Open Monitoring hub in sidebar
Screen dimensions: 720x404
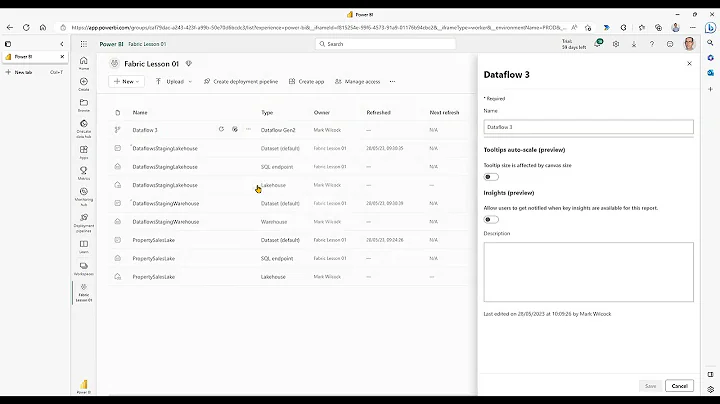[84, 196]
